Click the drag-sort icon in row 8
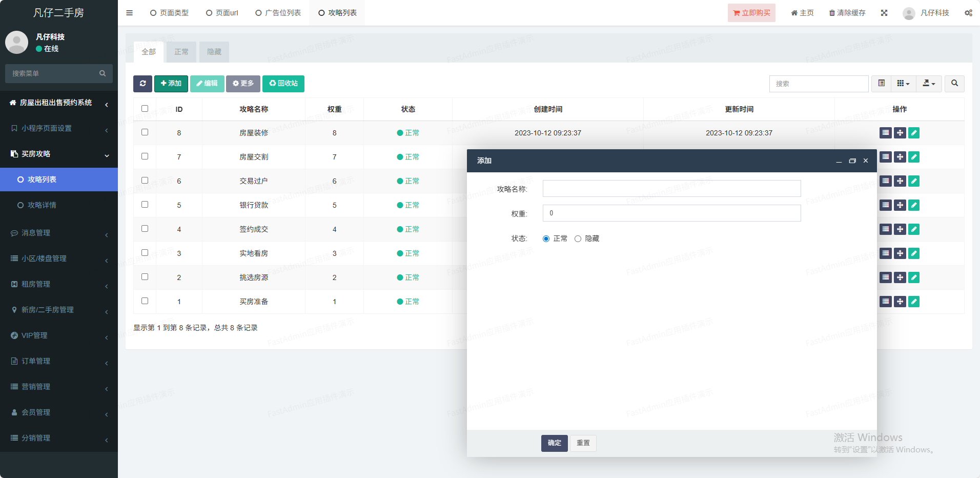Screen dimensions: 980x478 pyautogui.click(x=900, y=133)
